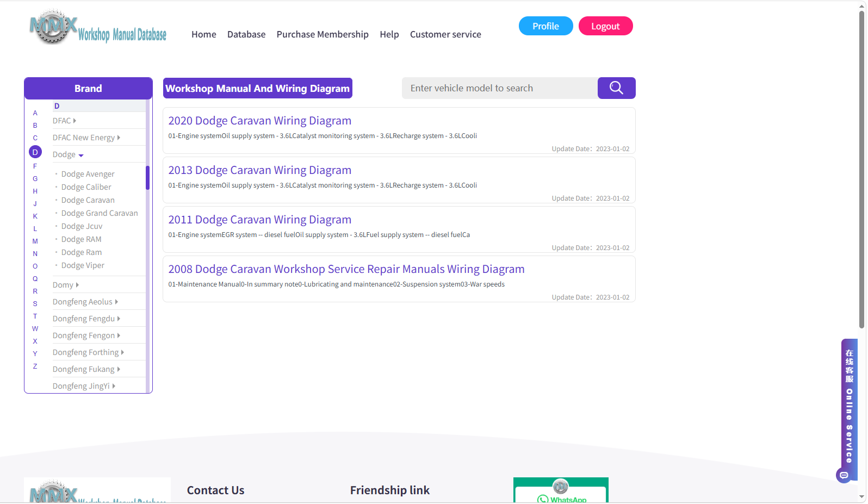Open the Database menu item
Image resolution: width=868 pixels, height=504 pixels.
coord(246,34)
